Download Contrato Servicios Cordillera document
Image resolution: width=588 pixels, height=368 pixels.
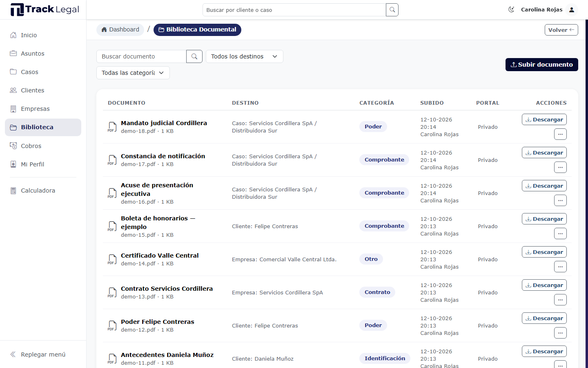tap(544, 285)
